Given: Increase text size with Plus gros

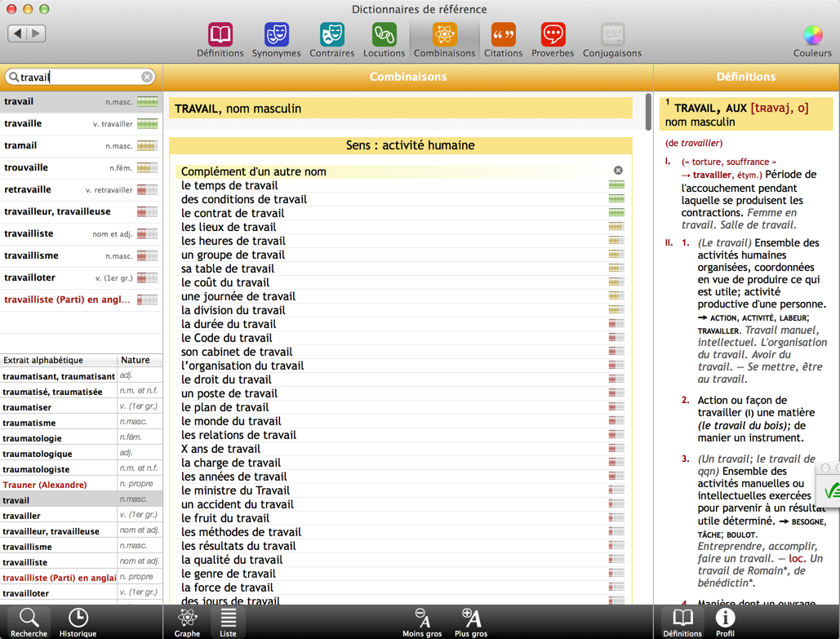Looking at the screenshot, I should [x=471, y=623].
